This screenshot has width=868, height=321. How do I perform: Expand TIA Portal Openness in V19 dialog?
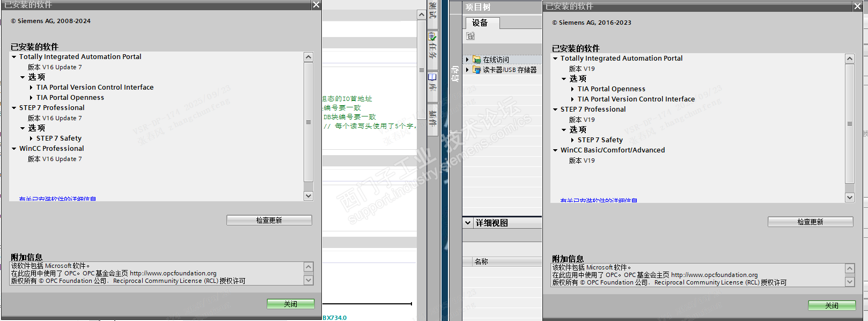click(572, 89)
